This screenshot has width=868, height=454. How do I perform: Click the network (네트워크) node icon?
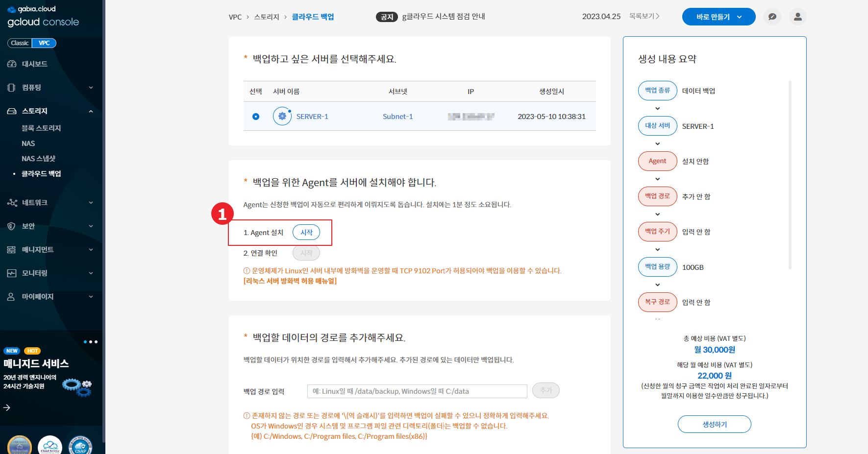tap(12, 203)
